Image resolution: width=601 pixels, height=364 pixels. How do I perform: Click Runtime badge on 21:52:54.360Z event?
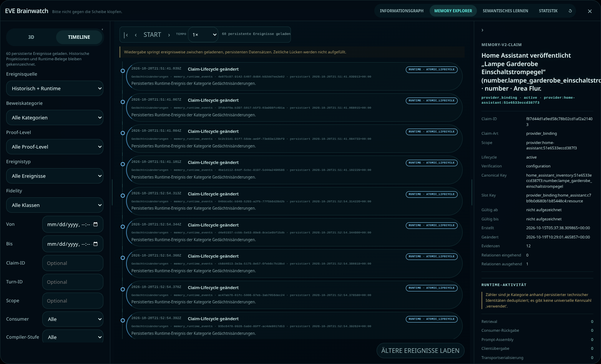tap(432, 256)
